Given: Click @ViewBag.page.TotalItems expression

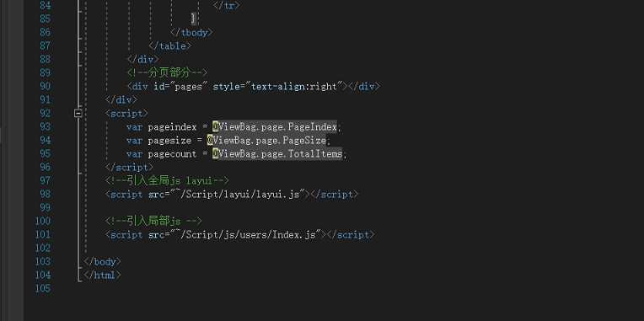Looking at the screenshot, I should pyautogui.click(x=277, y=154).
